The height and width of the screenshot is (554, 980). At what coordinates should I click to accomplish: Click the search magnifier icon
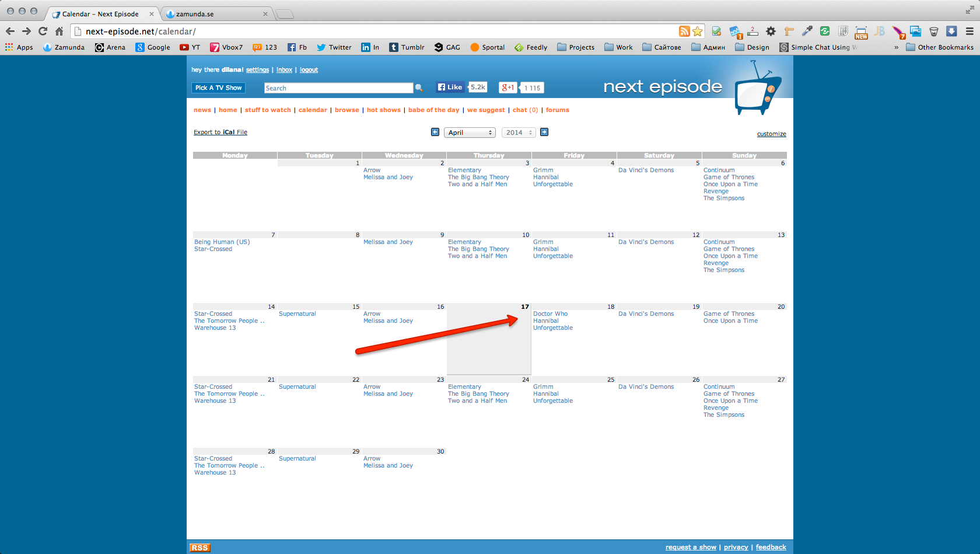(419, 88)
